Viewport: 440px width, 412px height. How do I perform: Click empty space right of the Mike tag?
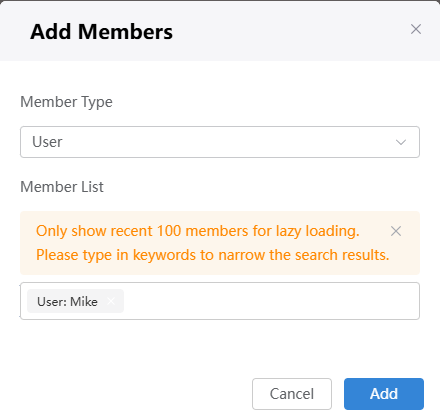pos(270,301)
